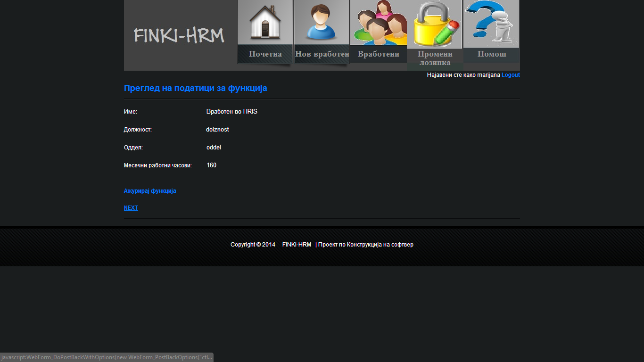
Task: Click the Преглед на податоци за функција heading
Action: (195, 88)
